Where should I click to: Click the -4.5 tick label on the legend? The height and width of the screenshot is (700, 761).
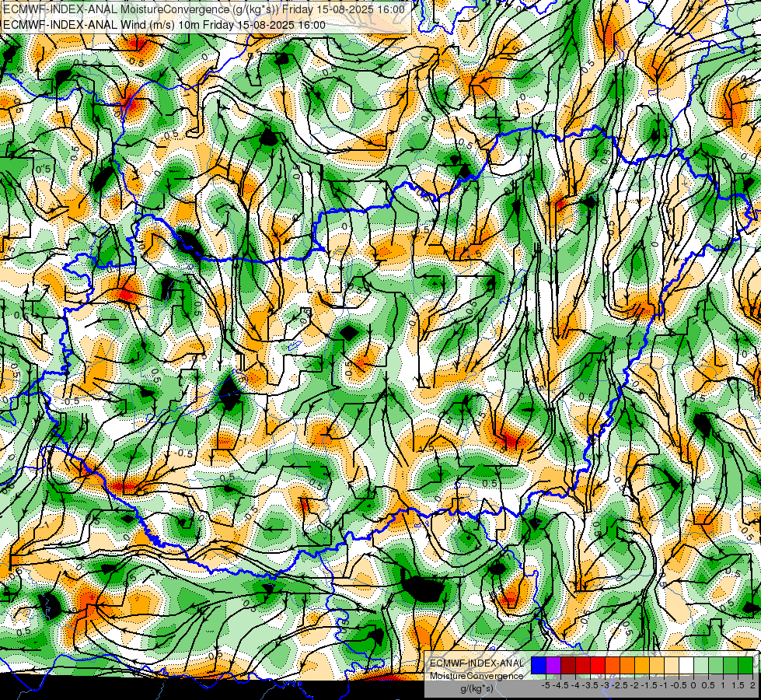click(560, 685)
